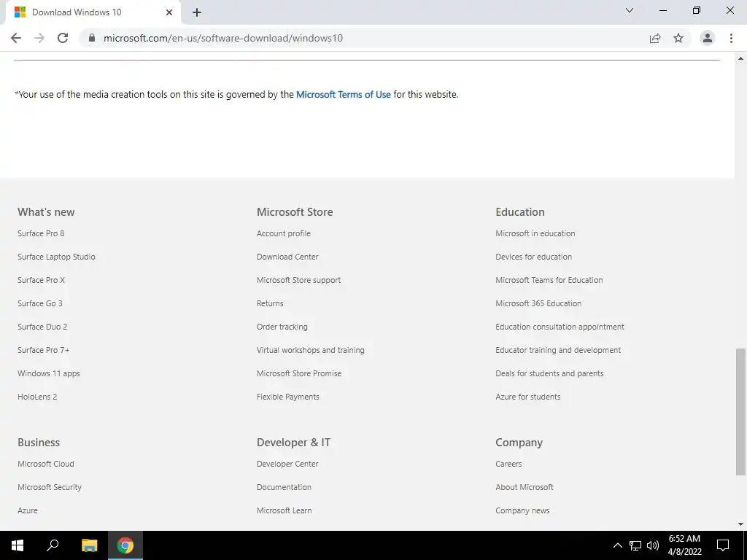Click the scrollbar up arrow
The width and height of the screenshot is (747, 560).
tap(740, 58)
